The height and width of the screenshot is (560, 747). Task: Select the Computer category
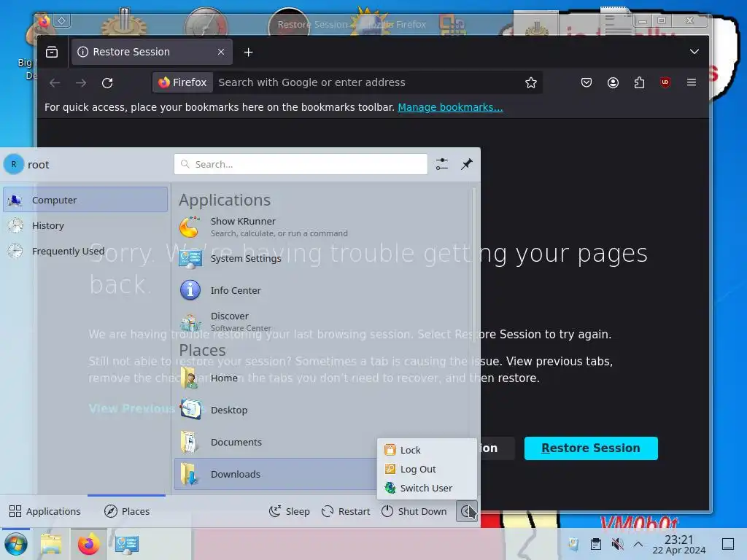click(x=86, y=200)
